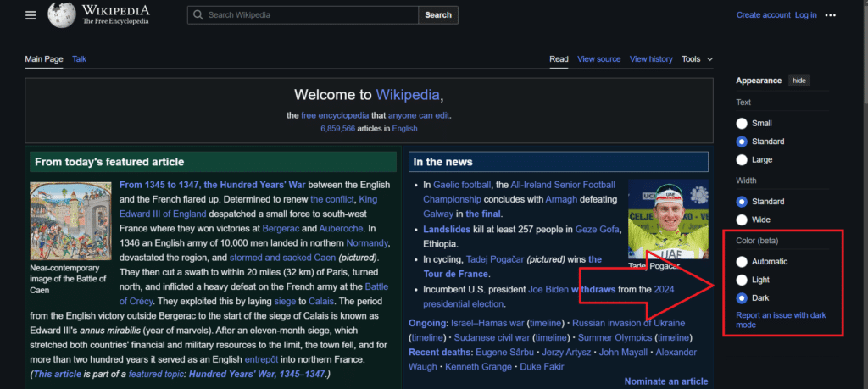
Task: Open the Auberoche link
Action: coord(341,228)
